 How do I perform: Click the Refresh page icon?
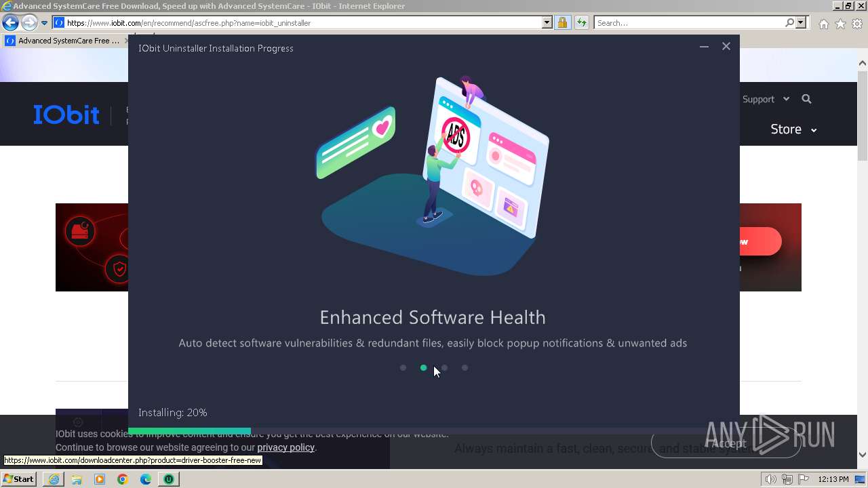click(x=581, y=23)
